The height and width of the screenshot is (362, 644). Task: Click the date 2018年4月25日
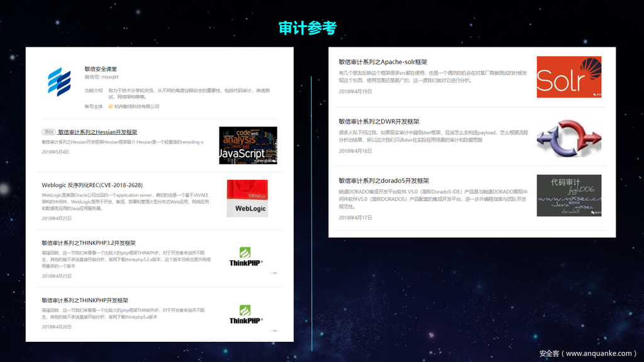tap(57, 218)
